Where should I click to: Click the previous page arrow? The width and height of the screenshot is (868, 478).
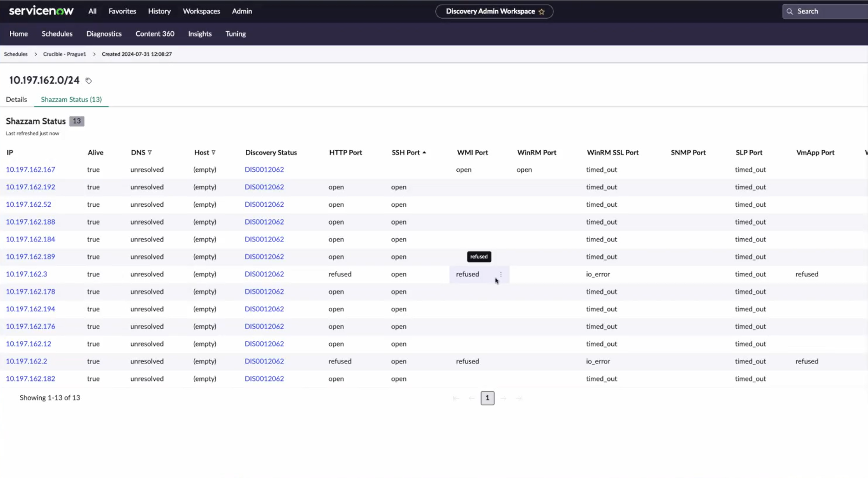[471, 398]
